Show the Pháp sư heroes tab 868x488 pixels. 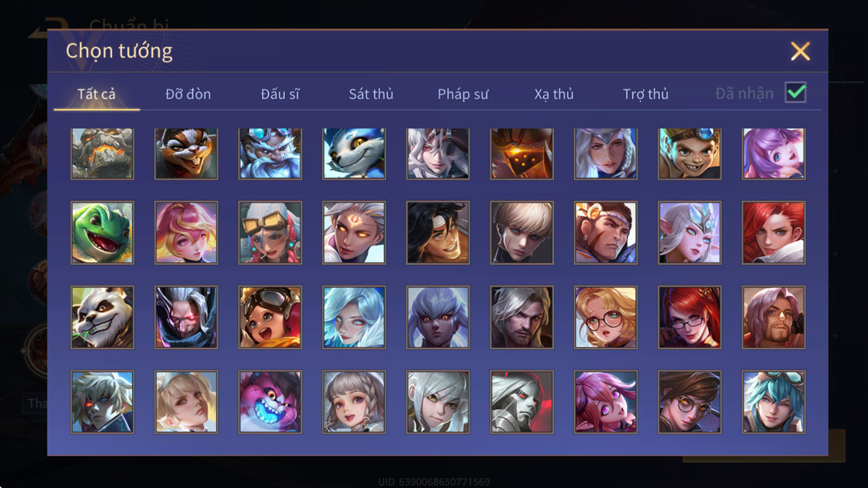coord(463,94)
